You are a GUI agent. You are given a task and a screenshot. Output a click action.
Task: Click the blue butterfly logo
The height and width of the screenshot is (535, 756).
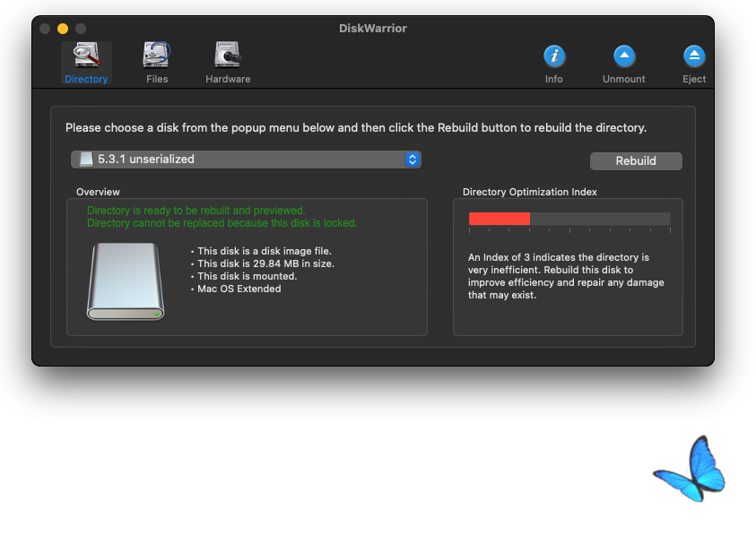[690, 469]
